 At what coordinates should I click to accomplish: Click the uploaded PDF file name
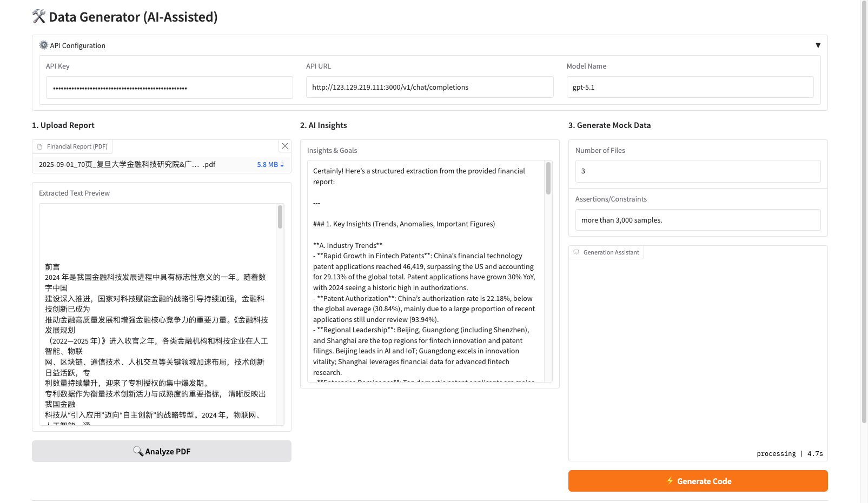[x=127, y=164]
